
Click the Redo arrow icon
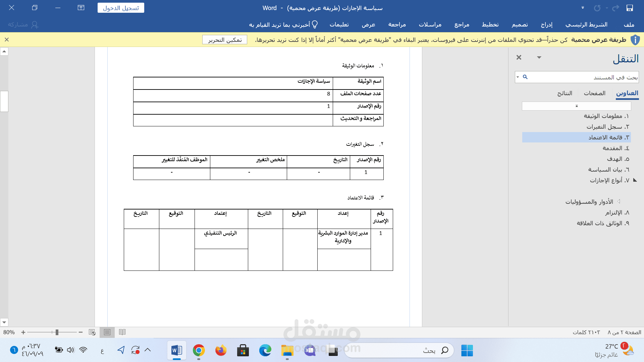click(615, 8)
